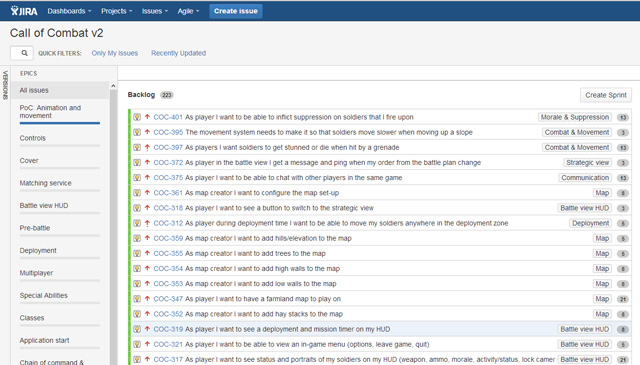Screen dimensions: 640x365
Task: Click priority arrow icon for COC-321
Action: tap(147, 344)
